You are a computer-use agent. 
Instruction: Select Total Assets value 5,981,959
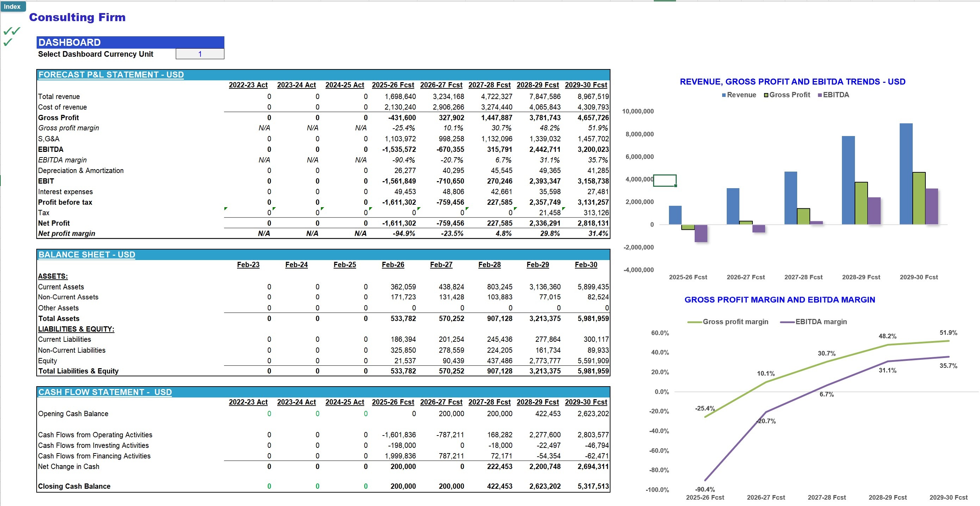(x=593, y=319)
